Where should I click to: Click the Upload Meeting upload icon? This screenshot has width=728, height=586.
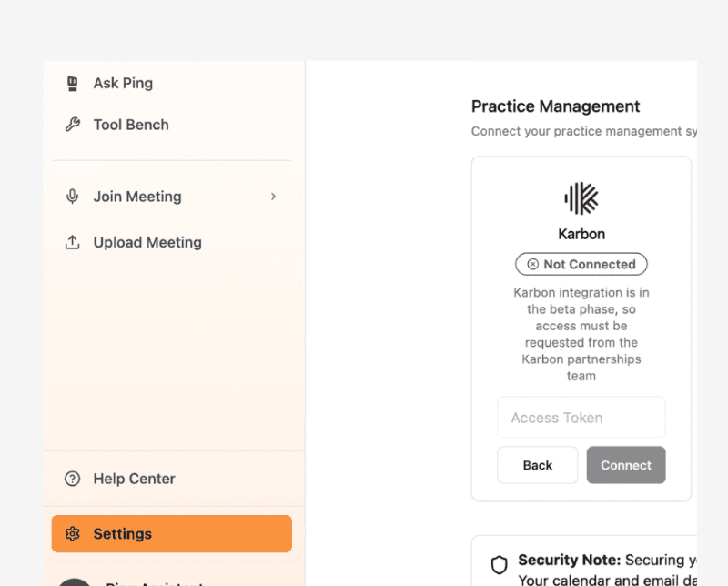[73, 242]
